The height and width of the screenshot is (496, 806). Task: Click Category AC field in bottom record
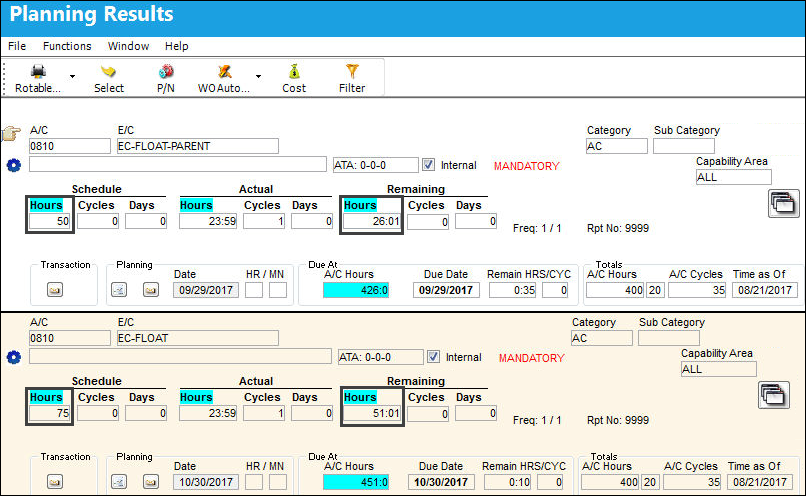coord(601,338)
